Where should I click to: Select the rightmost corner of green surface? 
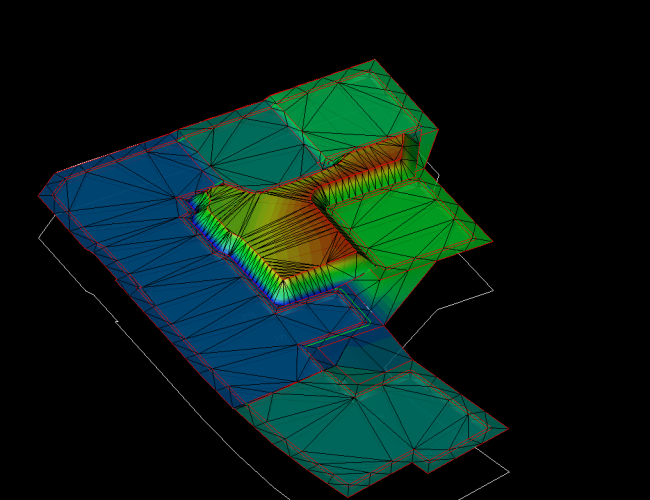[492, 241]
